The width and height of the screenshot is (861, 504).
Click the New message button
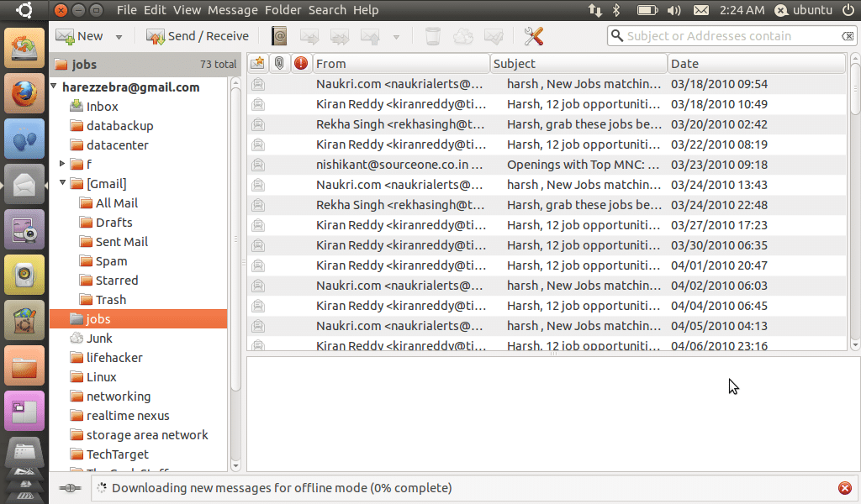tap(80, 36)
